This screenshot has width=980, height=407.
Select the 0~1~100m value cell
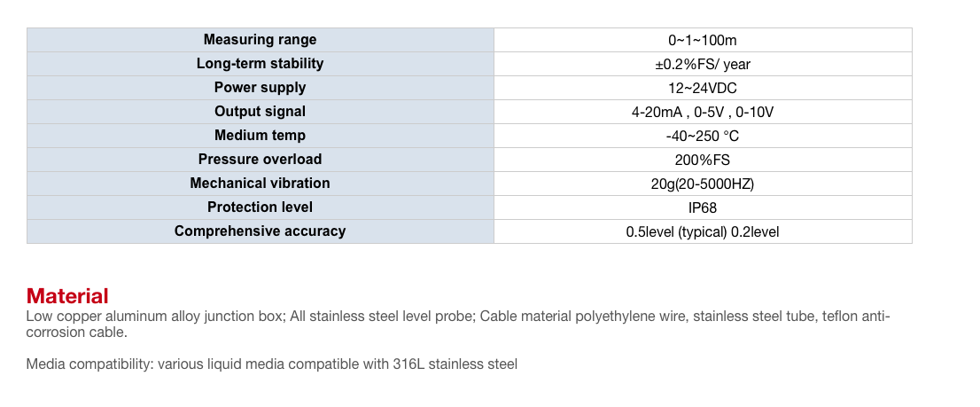click(x=703, y=40)
